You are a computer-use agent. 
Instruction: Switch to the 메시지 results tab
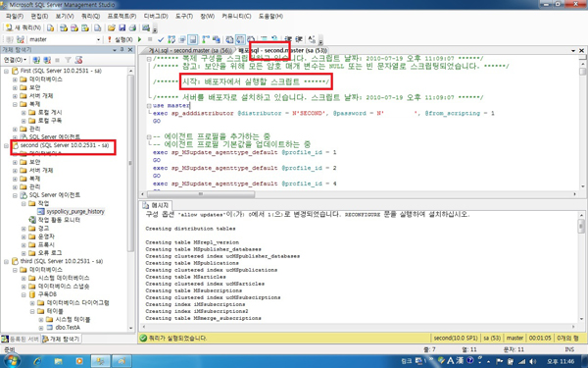(157, 205)
